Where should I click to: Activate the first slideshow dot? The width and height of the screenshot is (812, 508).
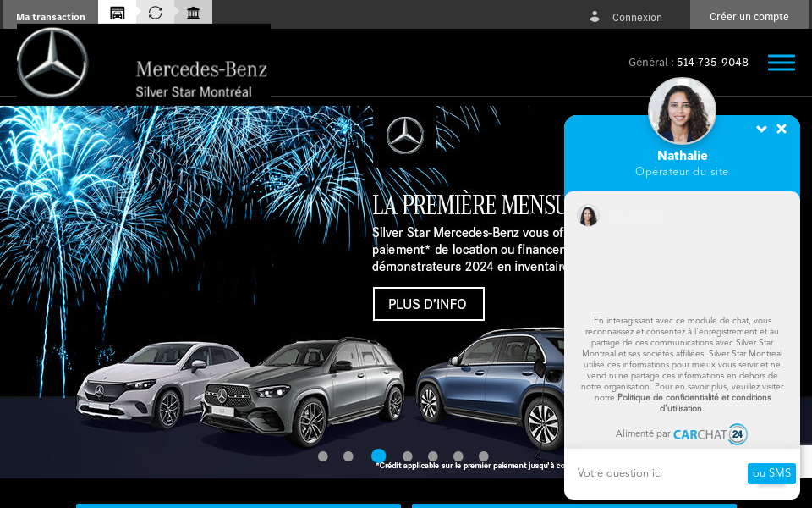[322, 456]
